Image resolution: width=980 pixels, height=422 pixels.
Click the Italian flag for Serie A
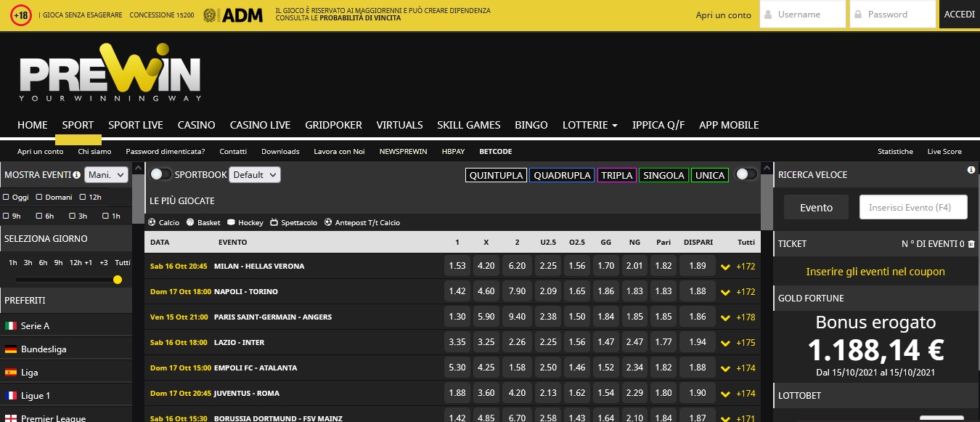tap(11, 326)
